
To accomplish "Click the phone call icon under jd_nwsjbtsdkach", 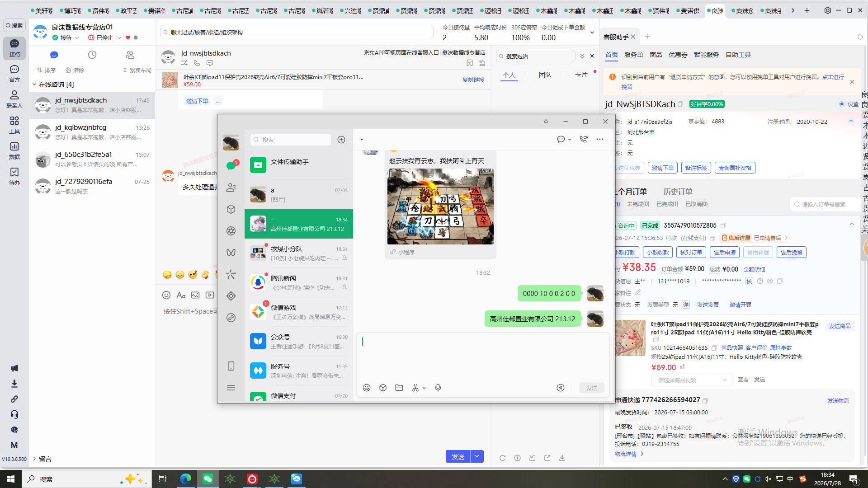I will coord(197,63).
